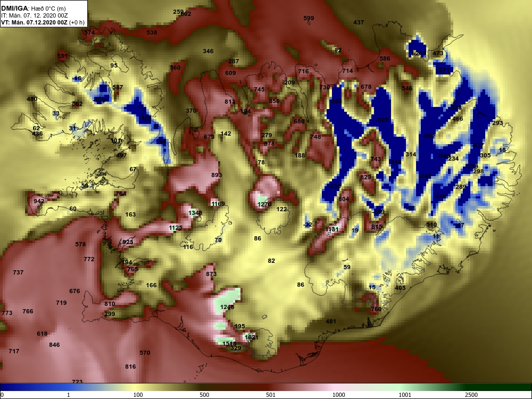Select the 'IT: Mán. 07. 12. 2020 00Z' line
This screenshot has width=532, height=399.
click(34, 15)
